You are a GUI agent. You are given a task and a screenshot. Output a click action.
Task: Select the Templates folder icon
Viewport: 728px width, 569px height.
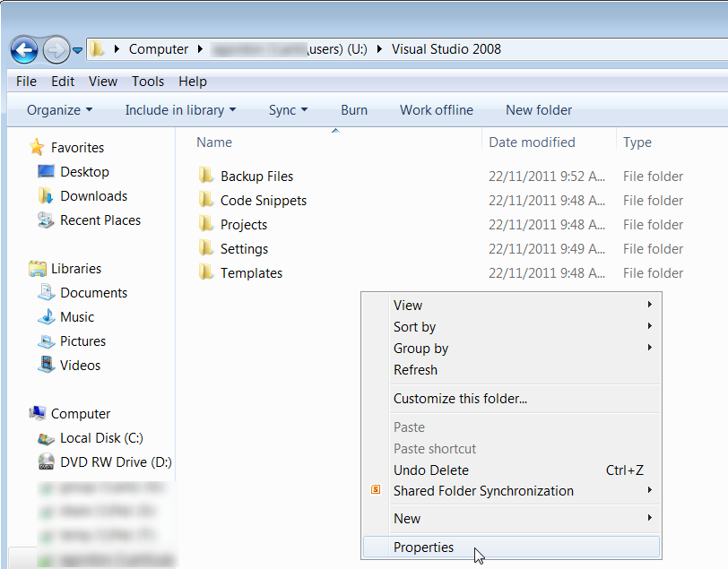tap(205, 272)
